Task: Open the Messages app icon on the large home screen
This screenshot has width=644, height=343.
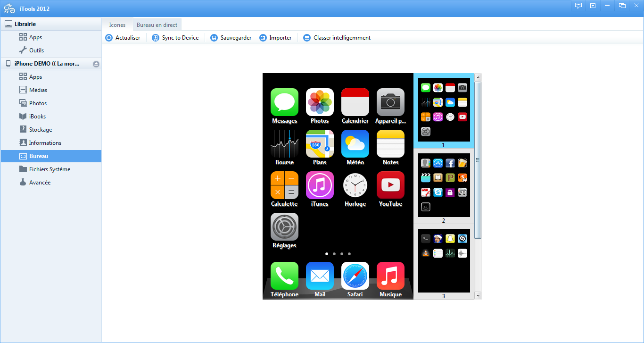Action: (284, 102)
